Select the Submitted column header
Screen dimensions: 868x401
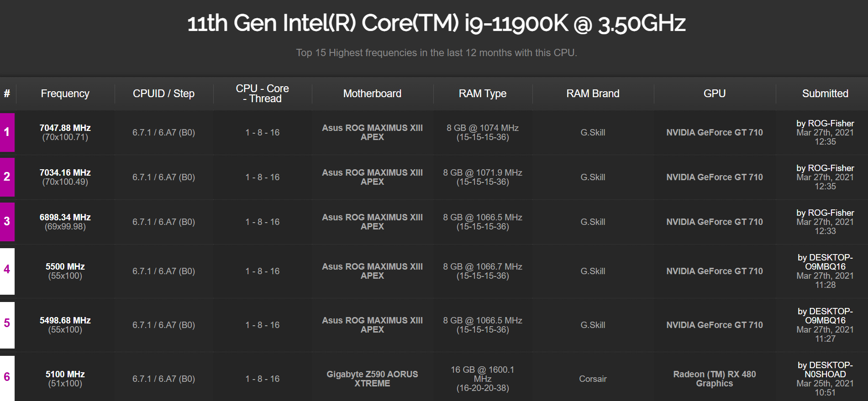coord(825,94)
